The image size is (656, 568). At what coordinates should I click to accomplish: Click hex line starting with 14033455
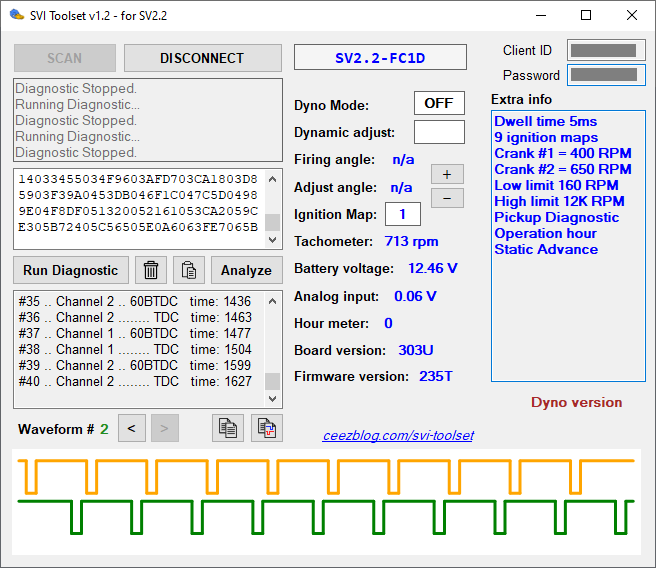pyautogui.click(x=138, y=179)
